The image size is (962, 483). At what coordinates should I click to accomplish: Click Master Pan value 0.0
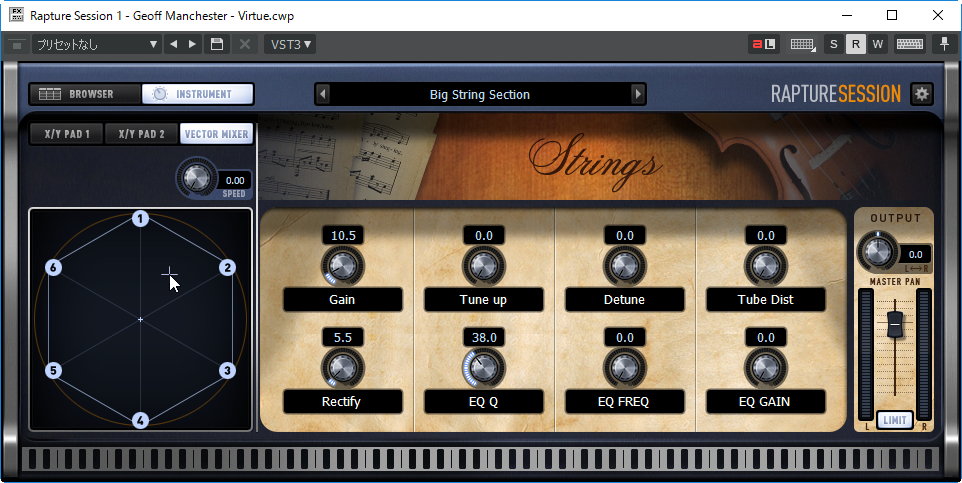915,254
